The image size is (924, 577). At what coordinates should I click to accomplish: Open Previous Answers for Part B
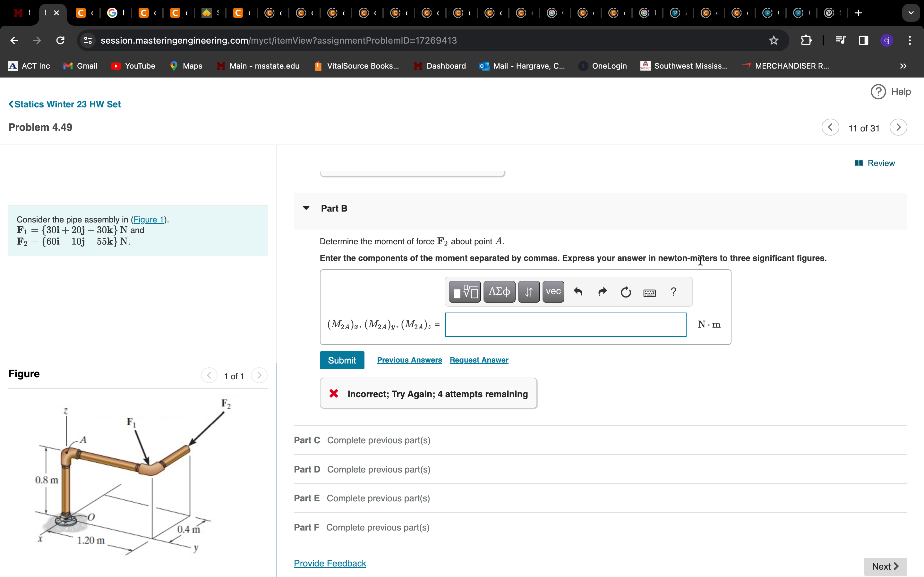pyautogui.click(x=409, y=360)
